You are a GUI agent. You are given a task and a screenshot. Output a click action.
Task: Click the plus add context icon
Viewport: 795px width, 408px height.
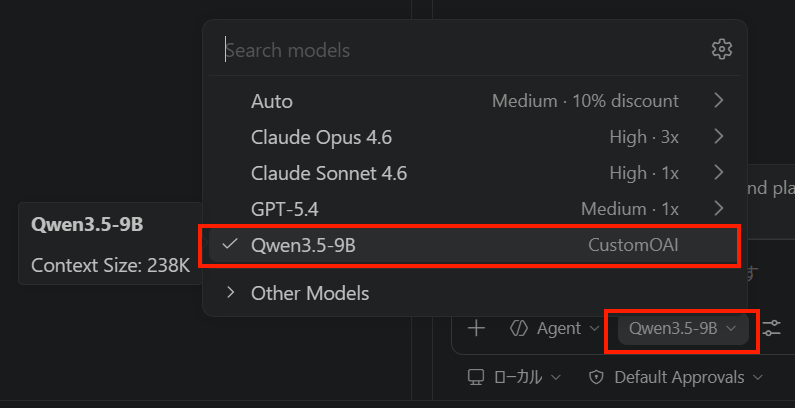[476, 328]
